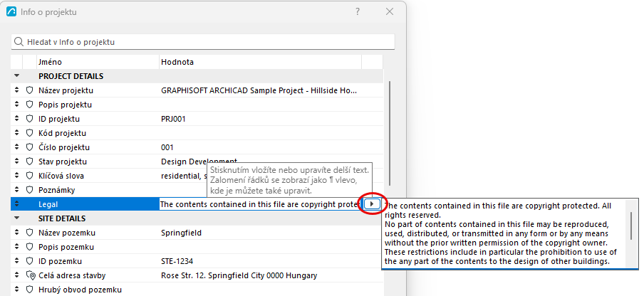
Task: Click the reorder handle for Číslo projektu
Action: (17, 147)
